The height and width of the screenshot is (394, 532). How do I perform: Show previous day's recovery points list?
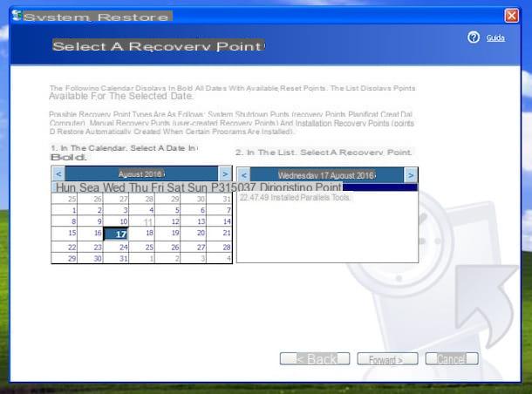pyautogui.click(x=243, y=175)
